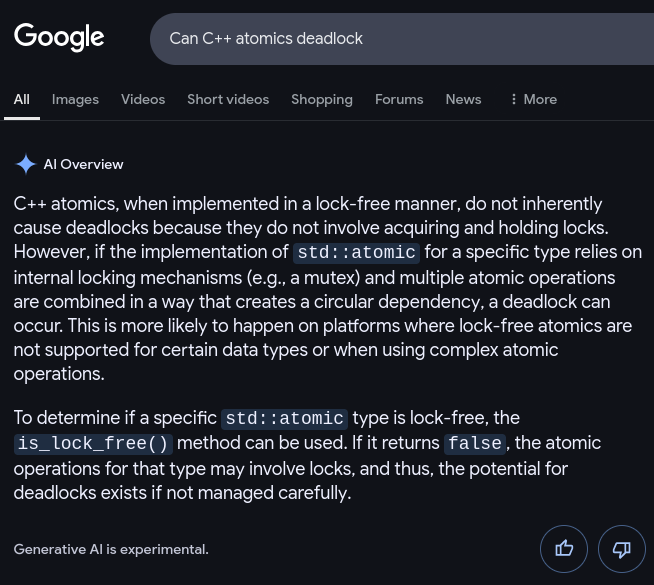Click the is_lock_free() code snippet
The width and height of the screenshot is (654, 585).
tap(93, 444)
